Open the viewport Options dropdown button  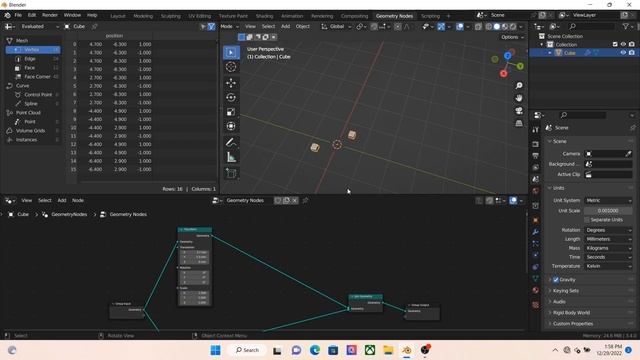click(512, 37)
